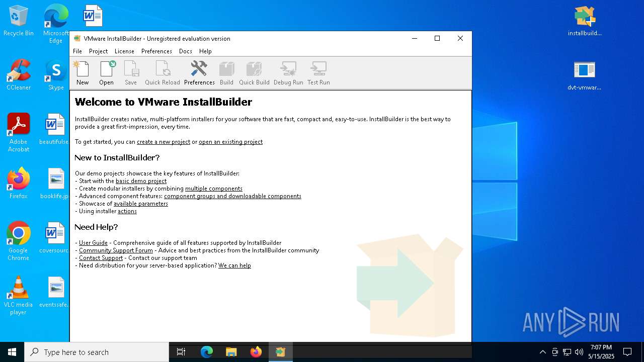
Task: Click the Save toolbar icon
Action: 131,73
